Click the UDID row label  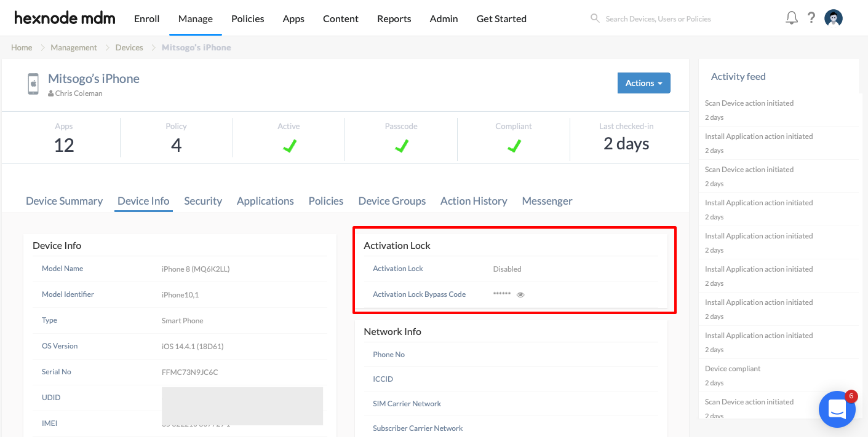(51, 398)
